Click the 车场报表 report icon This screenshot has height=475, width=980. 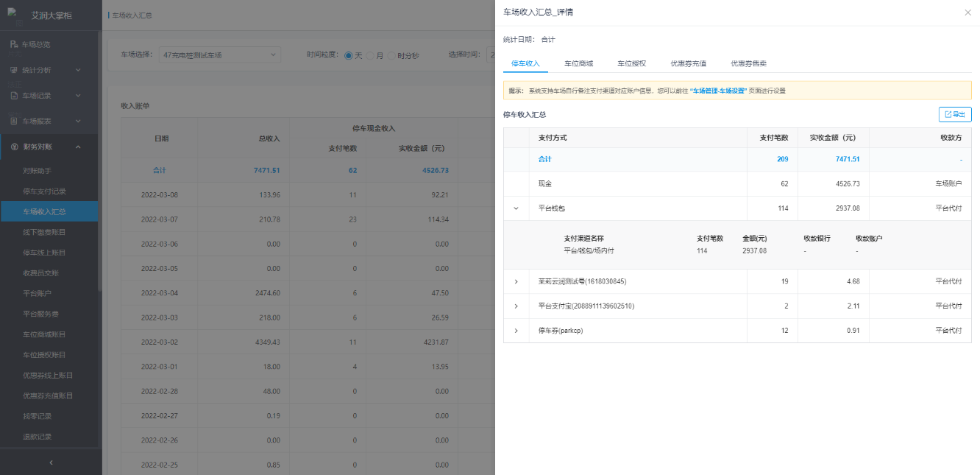click(x=14, y=121)
